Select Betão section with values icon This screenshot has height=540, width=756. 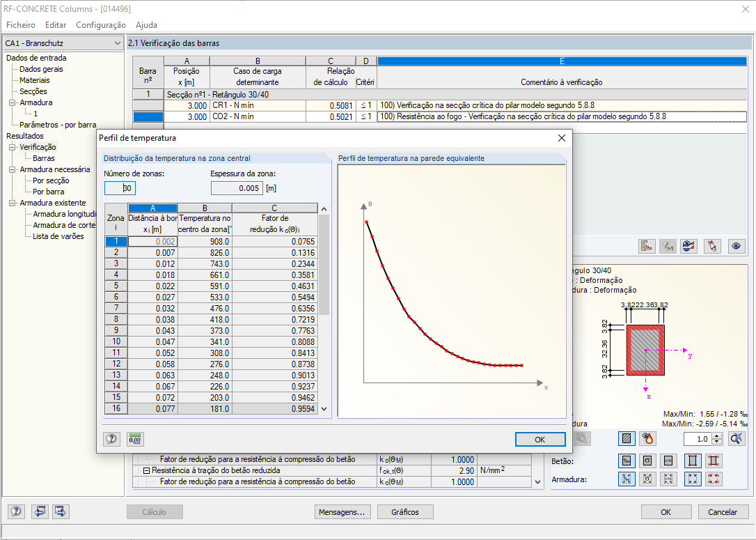714,461
